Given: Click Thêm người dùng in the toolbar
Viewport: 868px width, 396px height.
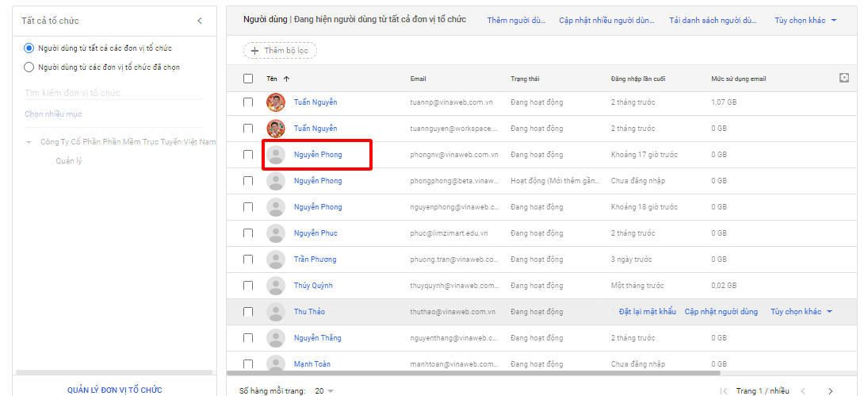Looking at the screenshot, I should point(516,20).
